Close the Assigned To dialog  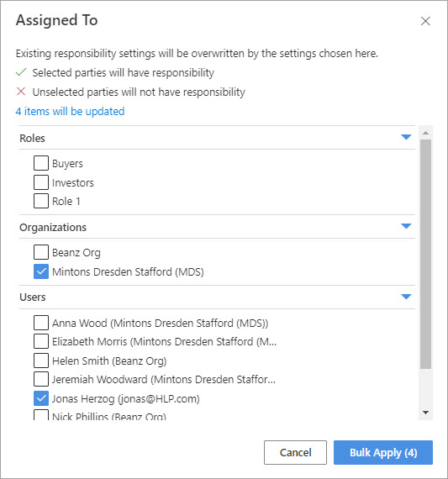[x=425, y=21]
